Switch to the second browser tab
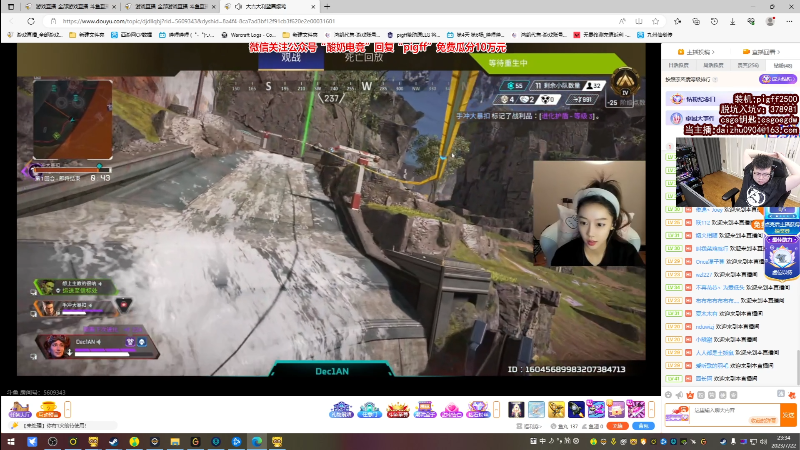The image size is (800, 450). point(171,7)
